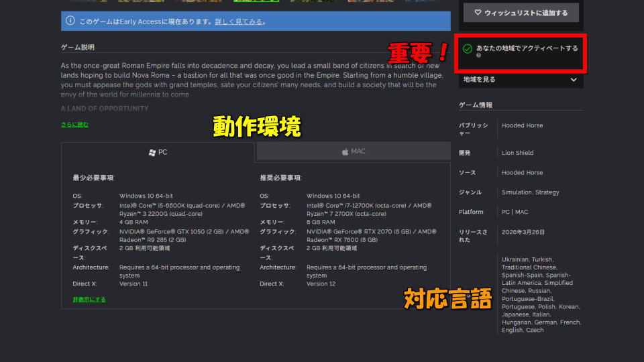Click the Windows logo icon beside PC
Screen dimensions: 644x362
pos(152,152)
